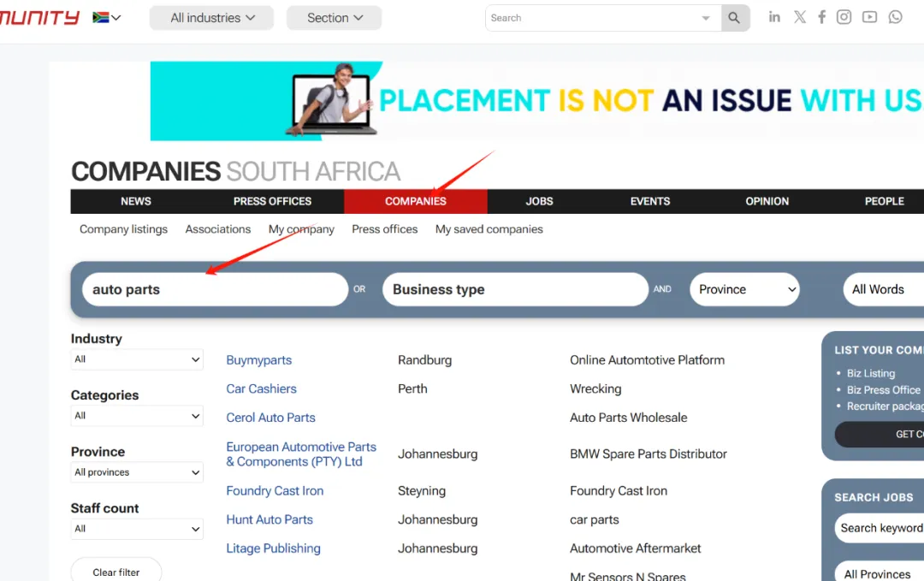Open the Foundry Cast Iron company link
The width and height of the screenshot is (924, 581).
tap(275, 491)
